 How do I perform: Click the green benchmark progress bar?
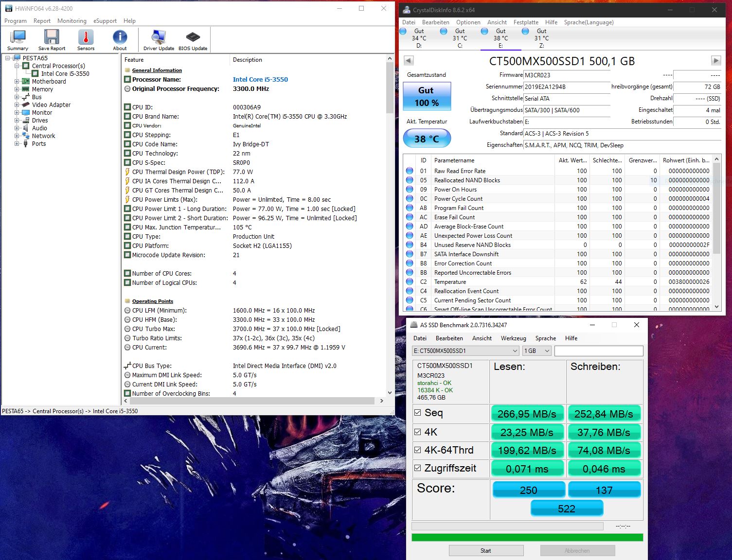(527, 537)
